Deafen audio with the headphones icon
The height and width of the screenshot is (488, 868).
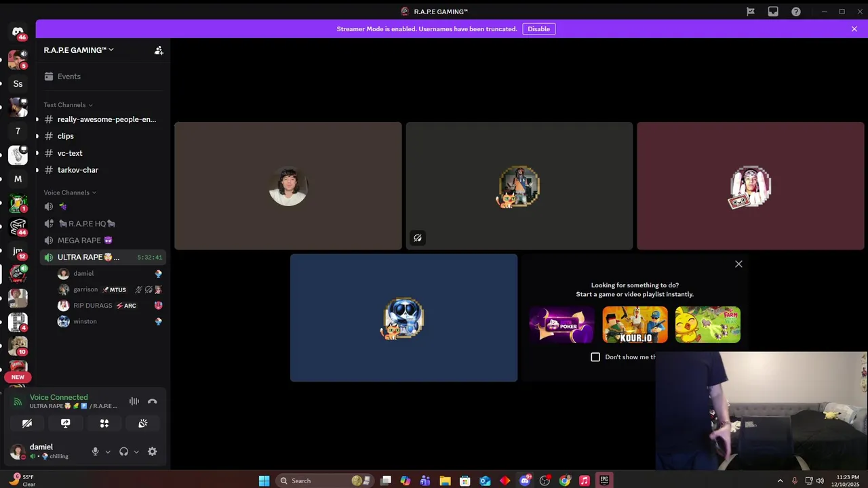123,451
